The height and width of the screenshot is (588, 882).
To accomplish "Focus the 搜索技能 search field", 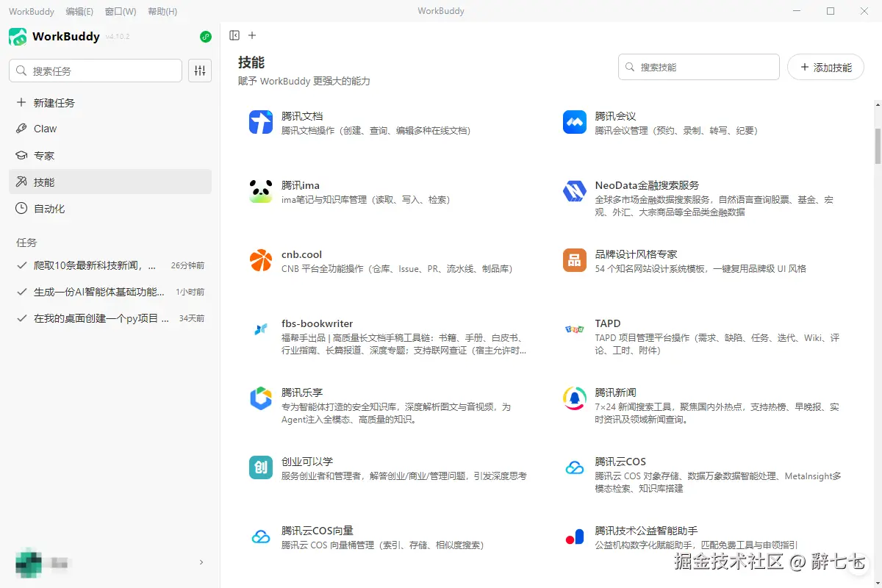I will click(x=699, y=67).
